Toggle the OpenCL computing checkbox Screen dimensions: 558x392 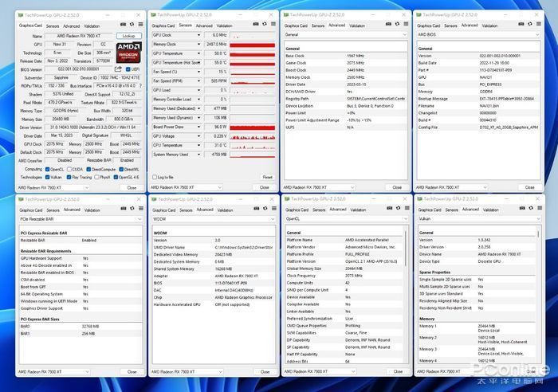47,170
